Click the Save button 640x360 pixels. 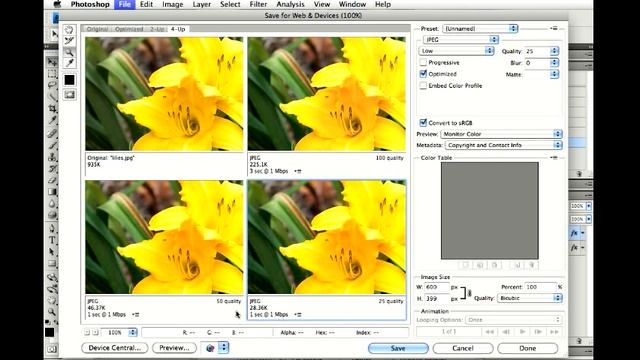398,348
